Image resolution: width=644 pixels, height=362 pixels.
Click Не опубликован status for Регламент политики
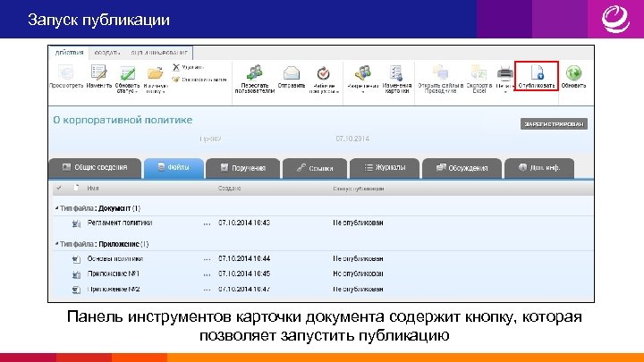point(358,223)
